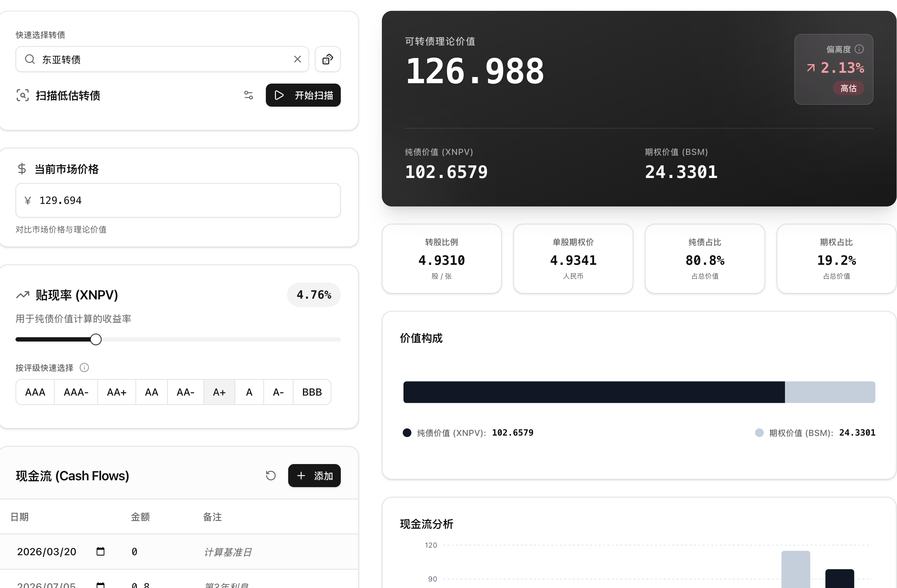Screen dimensions: 897x588
Task: Select the AAA rating option
Action: tap(35, 392)
